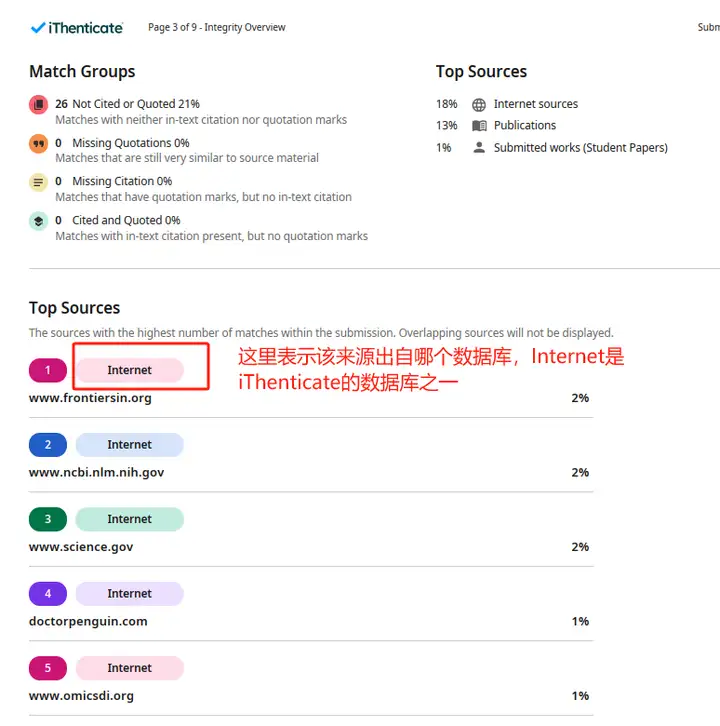Select source number 2 blue badge
Viewport: 720px width, 726px height.
coord(48,445)
